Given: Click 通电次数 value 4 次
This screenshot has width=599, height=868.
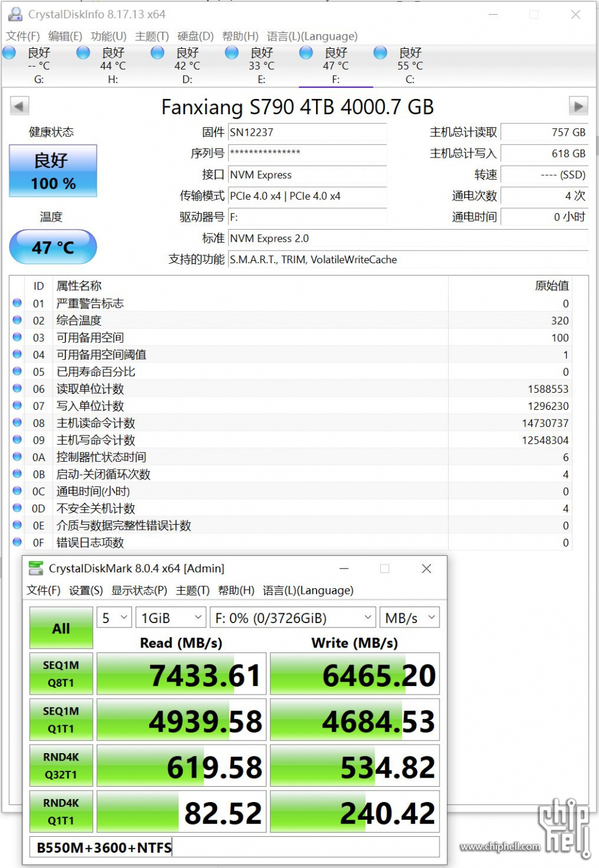Looking at the screenshot, I should pos(544,196).
